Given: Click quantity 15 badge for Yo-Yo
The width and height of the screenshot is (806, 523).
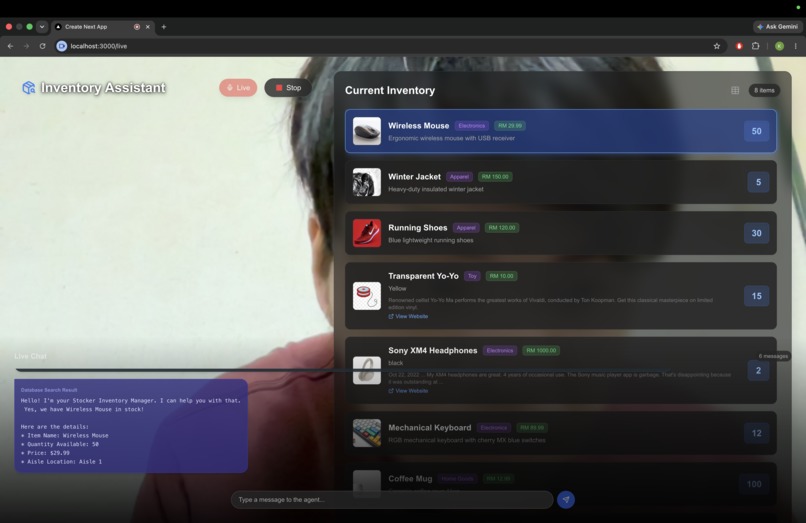Looking at the screenshot, I should click(x=756, y=296).
